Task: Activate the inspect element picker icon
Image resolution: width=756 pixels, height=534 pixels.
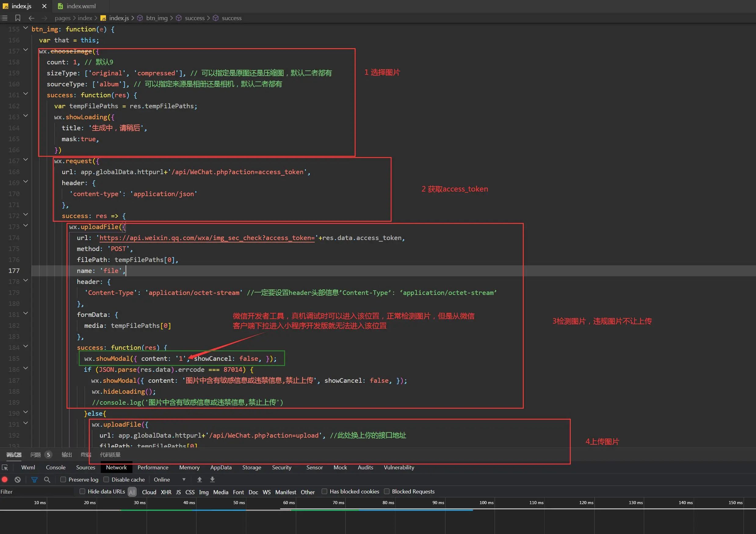Action: 5,468
